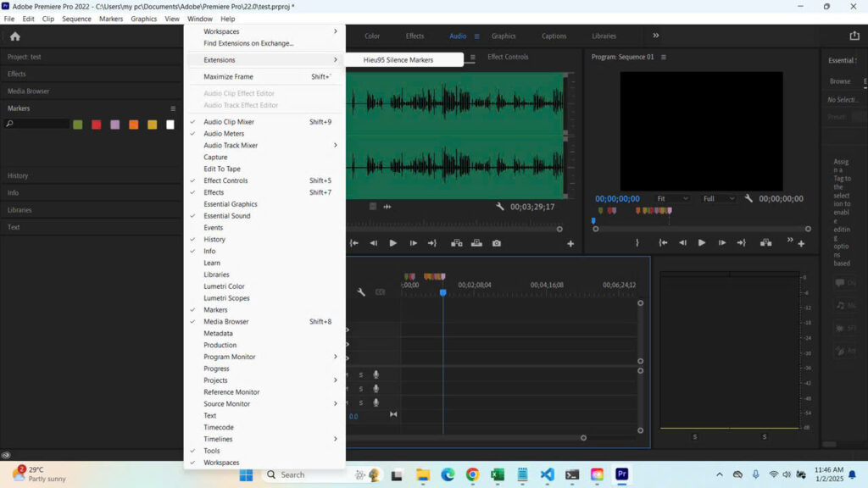Viewport: 868px width, 488px height.
Task: Click Source monitor Insert button icon
Action: [x=457, y=243]
